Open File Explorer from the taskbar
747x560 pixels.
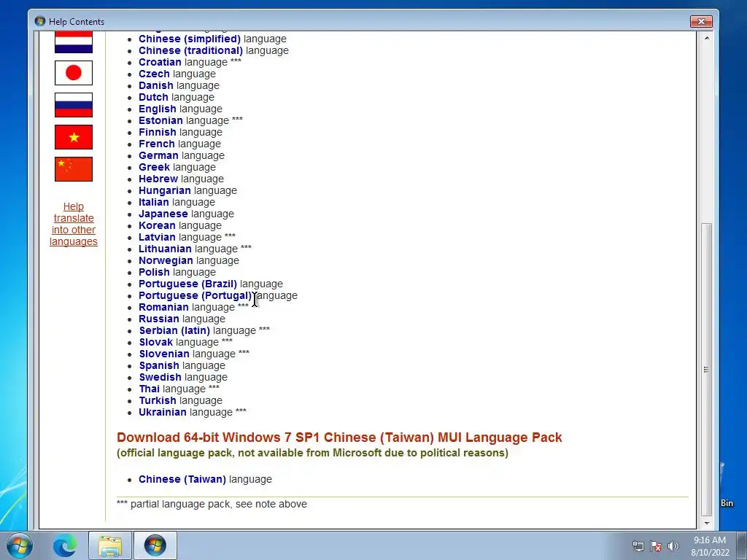point(110,545)
